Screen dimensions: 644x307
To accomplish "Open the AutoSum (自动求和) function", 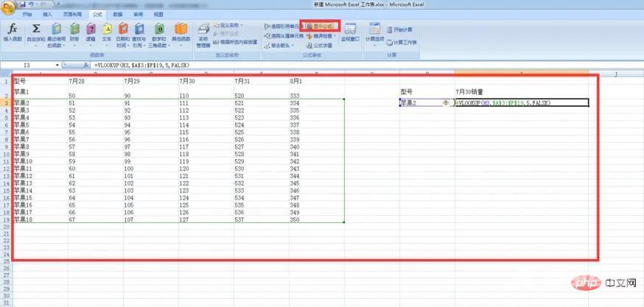I will 35,32.
